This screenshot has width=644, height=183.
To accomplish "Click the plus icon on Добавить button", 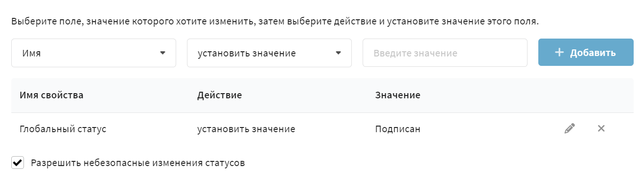I will [559, 53].
